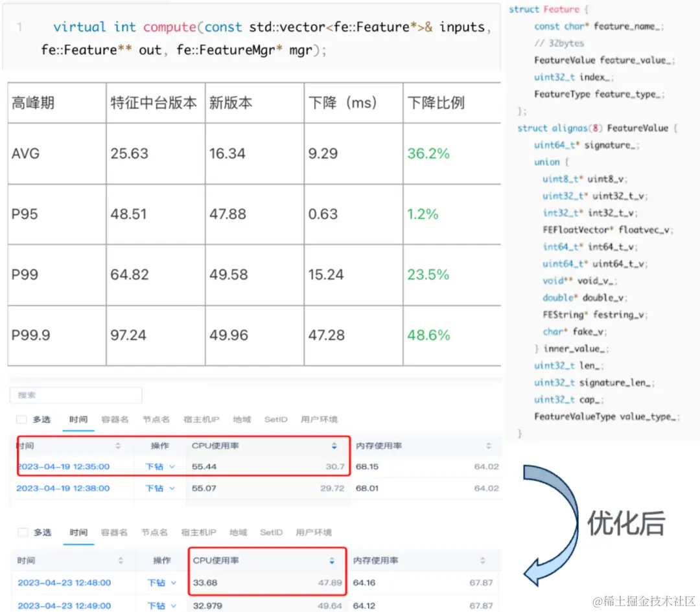Select 用户环境 tab in upper panel
The height and width of the screenshot is (612, 700).
[x=319, y=419]
